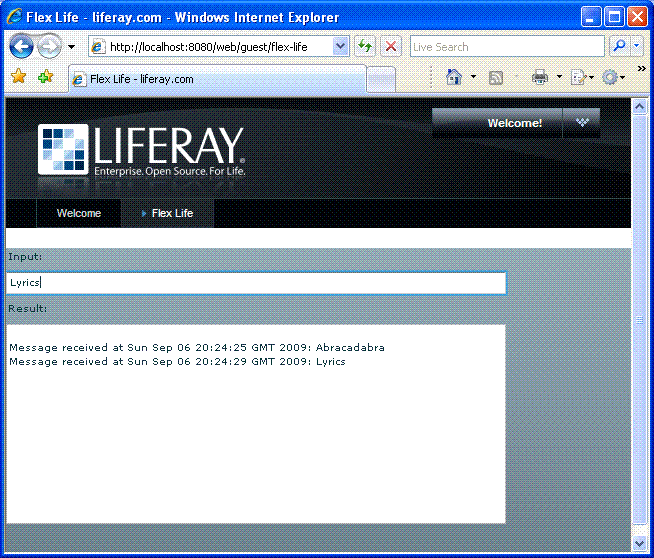Screen dimensions: 654x558
Task: Expand the address bar URL dropdown
Action: (x=340, y=46)
